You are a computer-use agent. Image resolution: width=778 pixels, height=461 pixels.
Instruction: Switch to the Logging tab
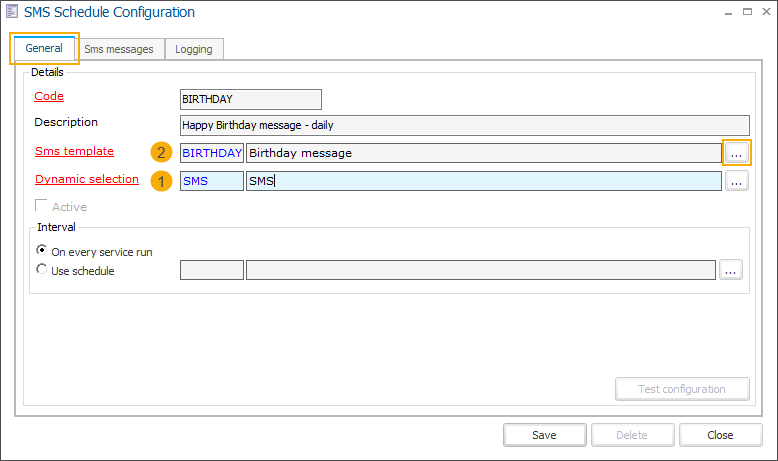pyautogui.click(x=194, y=49)
